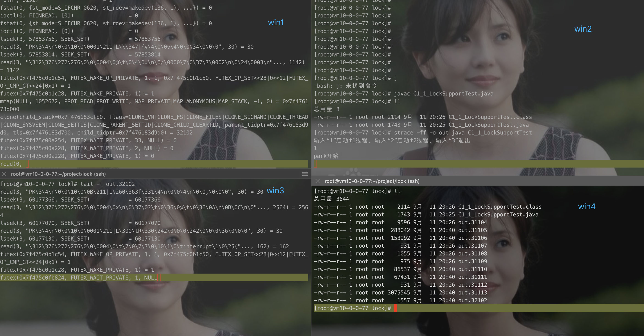Click the strace -ff -o out command line

pyautogui.click(x=463, y=133)
